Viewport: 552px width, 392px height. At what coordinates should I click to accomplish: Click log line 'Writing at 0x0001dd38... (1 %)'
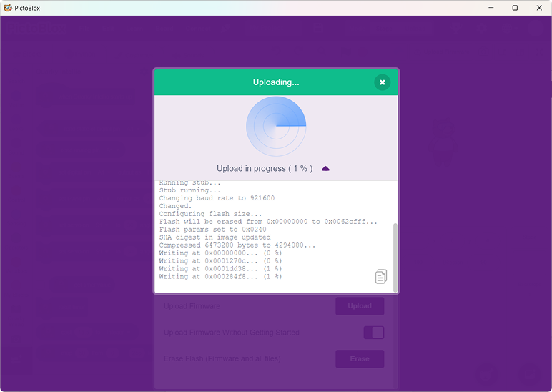pos(220,269)
